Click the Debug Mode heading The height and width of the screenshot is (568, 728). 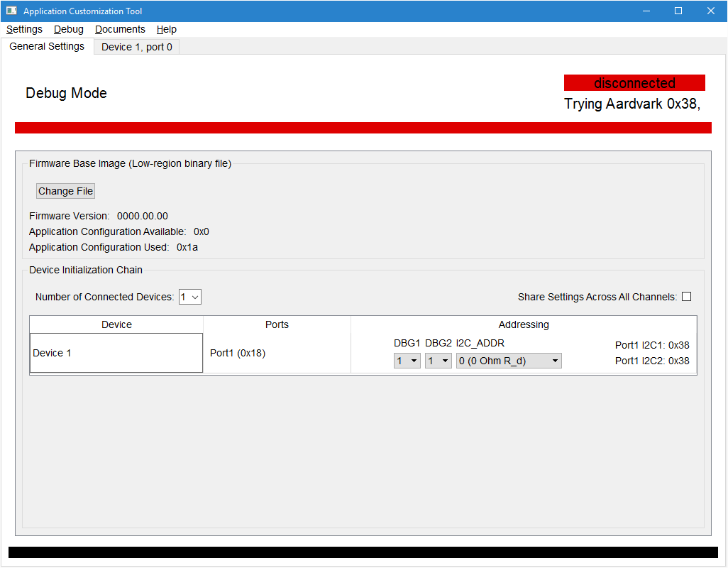(x=66, y=93)
